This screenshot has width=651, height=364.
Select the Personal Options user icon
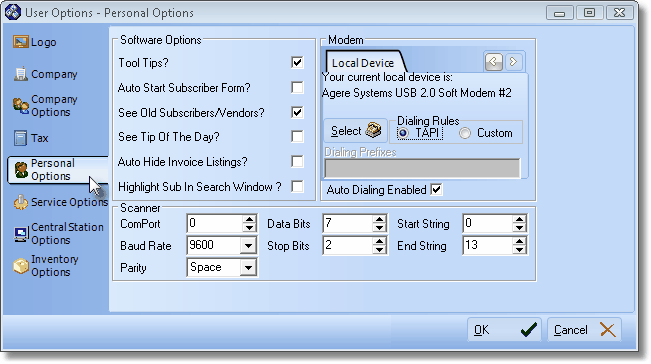21,170
